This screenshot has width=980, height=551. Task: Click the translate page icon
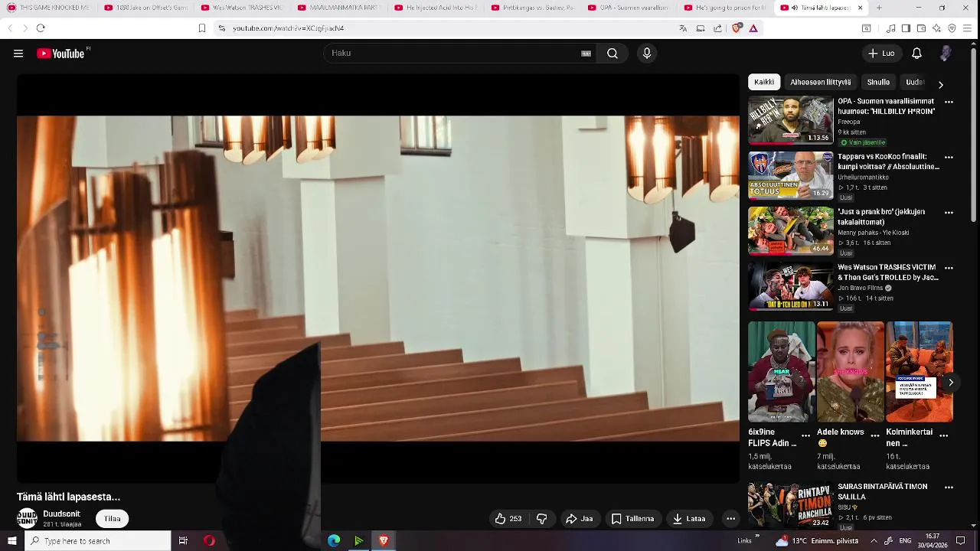tap(683, 28)
